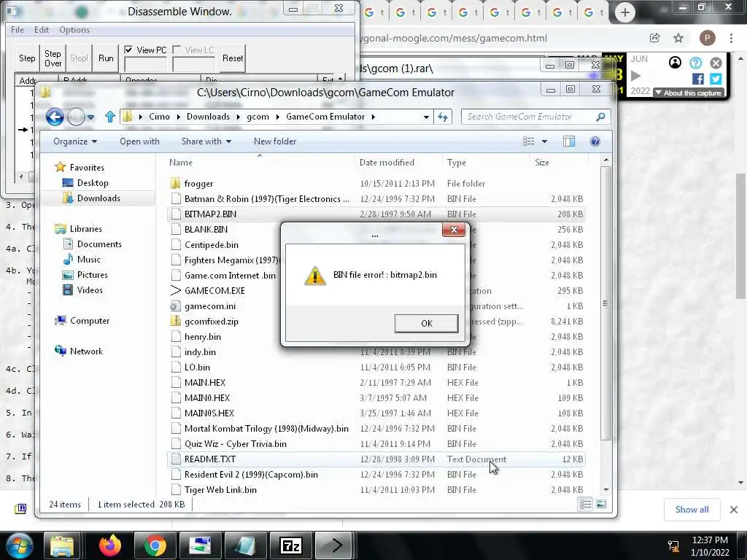Image resolution: width=747 pixels, height=560 pixels.
Task: Open the Chrome three-dot menu
Action: (x=731, y=38)
